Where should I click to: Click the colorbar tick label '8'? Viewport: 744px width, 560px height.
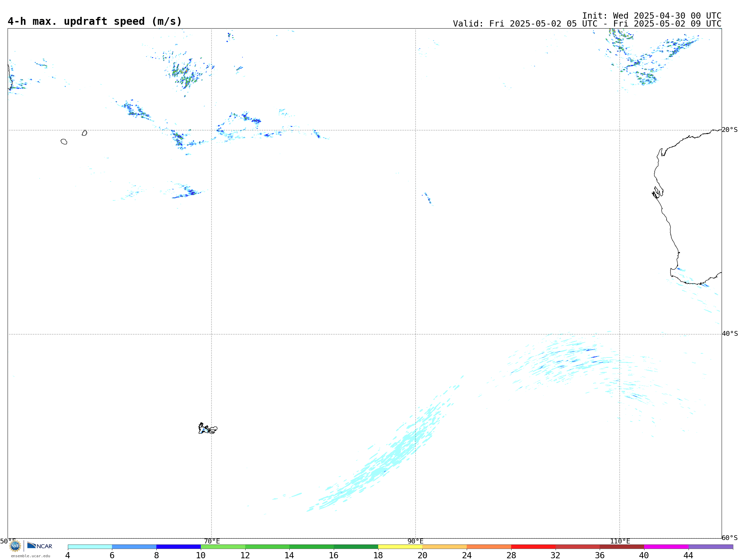coord(156,555)
